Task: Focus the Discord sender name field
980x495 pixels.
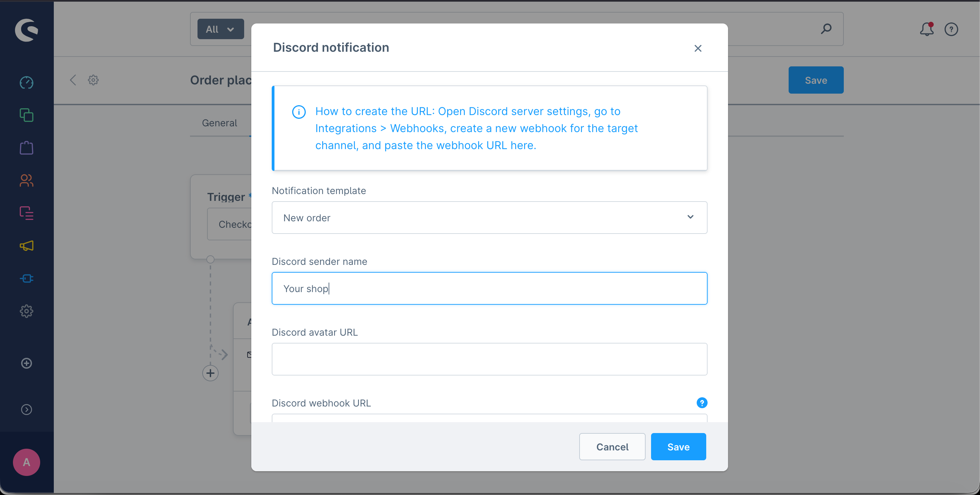Action: coord(489,288)
